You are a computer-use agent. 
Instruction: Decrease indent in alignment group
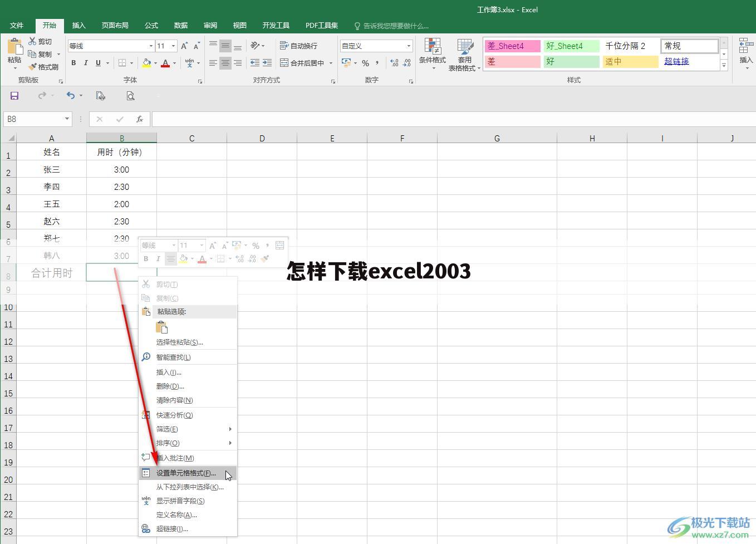[255, 63]
